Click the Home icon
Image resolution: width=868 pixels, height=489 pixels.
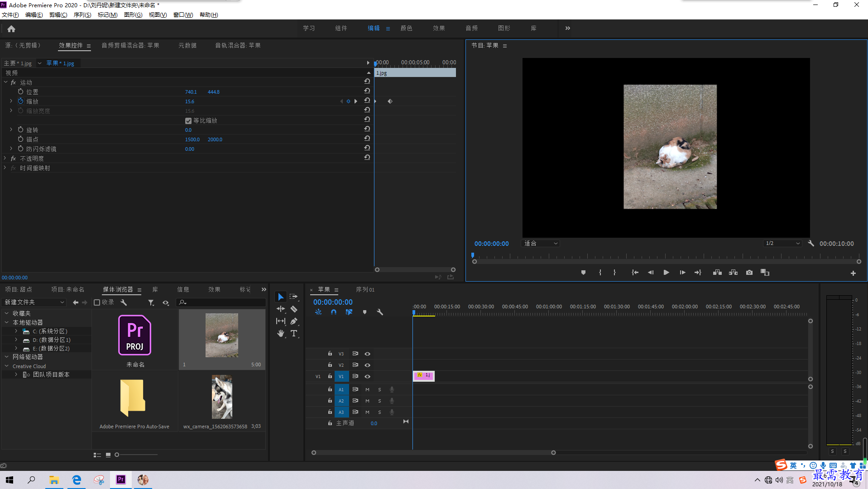11,29
